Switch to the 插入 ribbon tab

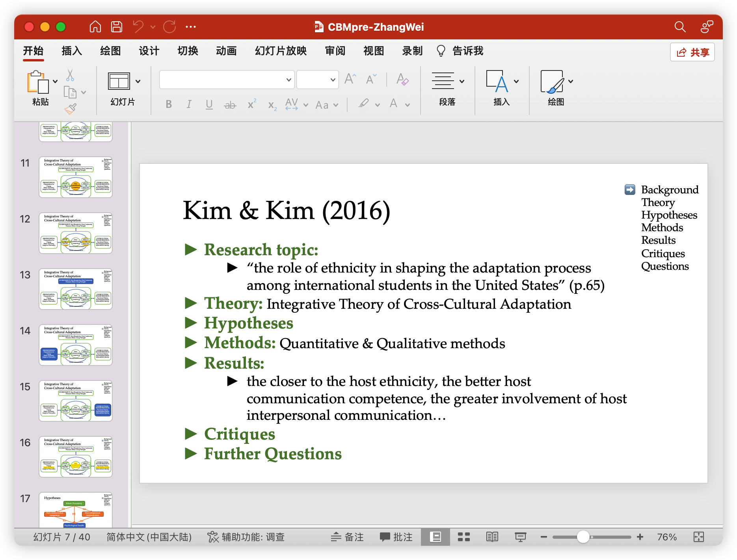[x=72, y=51]
